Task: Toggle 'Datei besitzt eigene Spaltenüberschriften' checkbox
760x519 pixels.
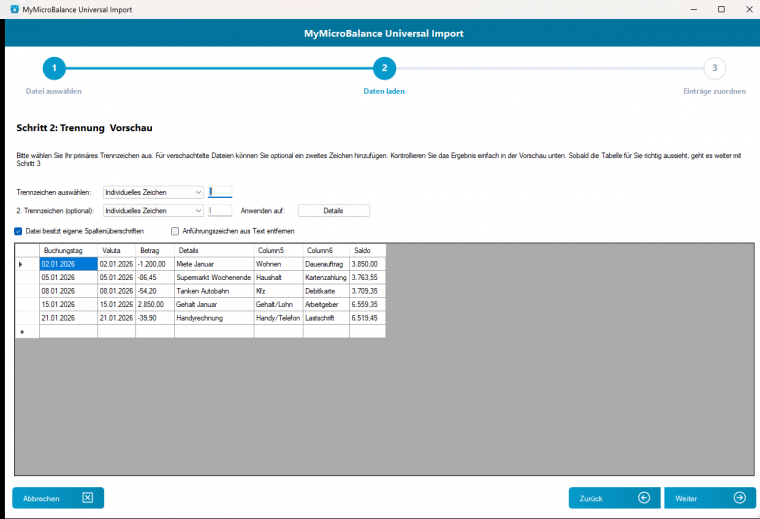Action: pyautogui.click(x=18, y=231)
